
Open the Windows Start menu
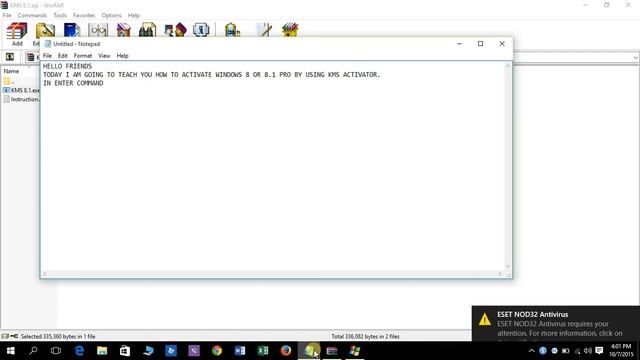(11, 351)
